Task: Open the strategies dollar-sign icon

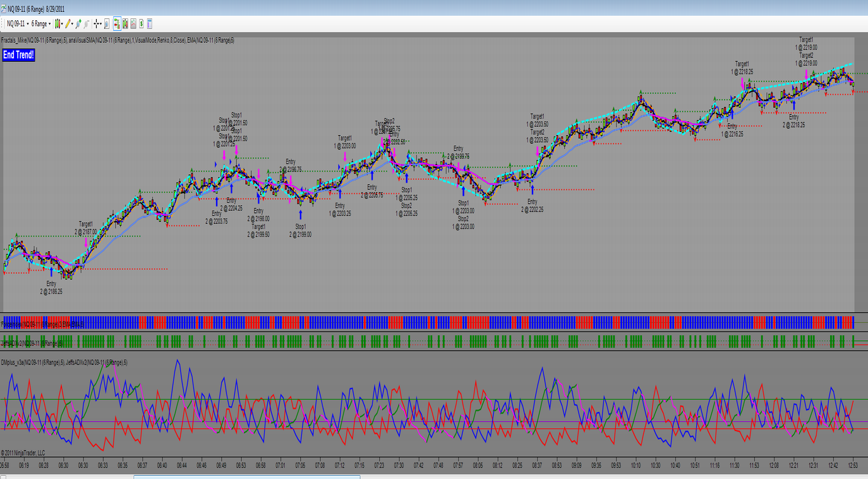Action: 142,24
